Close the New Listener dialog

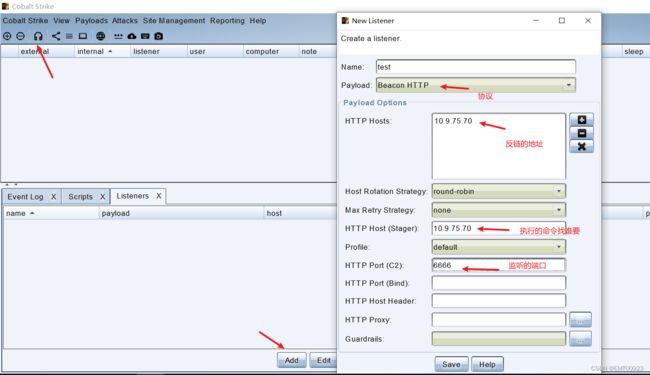[x=588, y=20]
